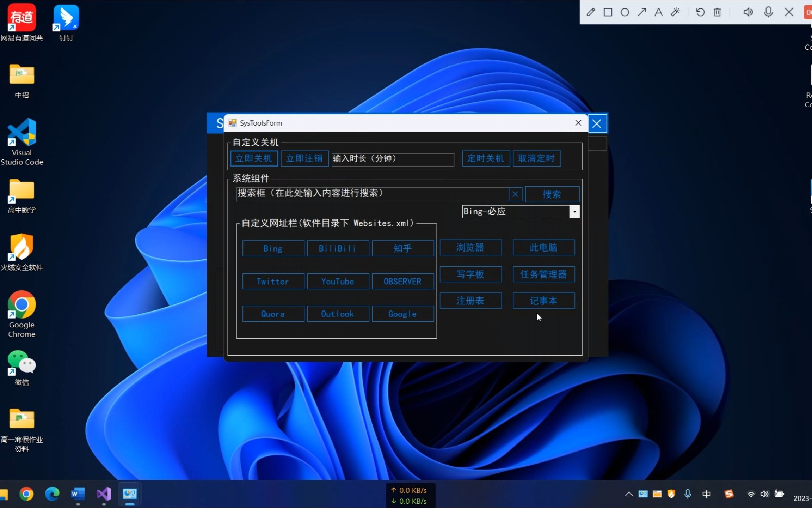Click the 立即关机 button

[254, 158]
